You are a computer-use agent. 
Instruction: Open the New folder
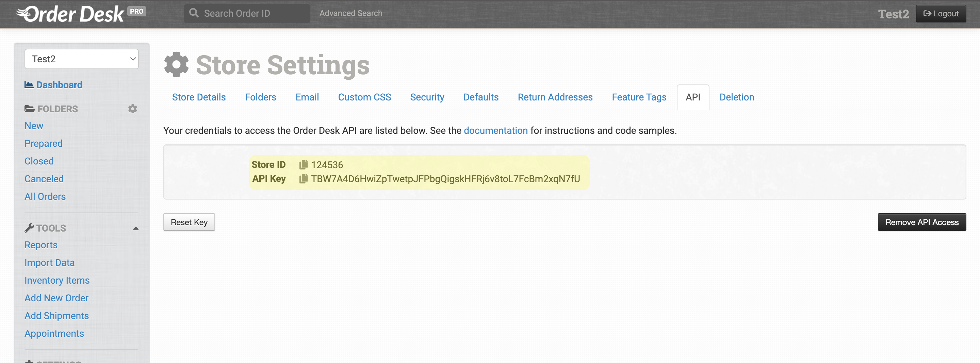[34, 126]
